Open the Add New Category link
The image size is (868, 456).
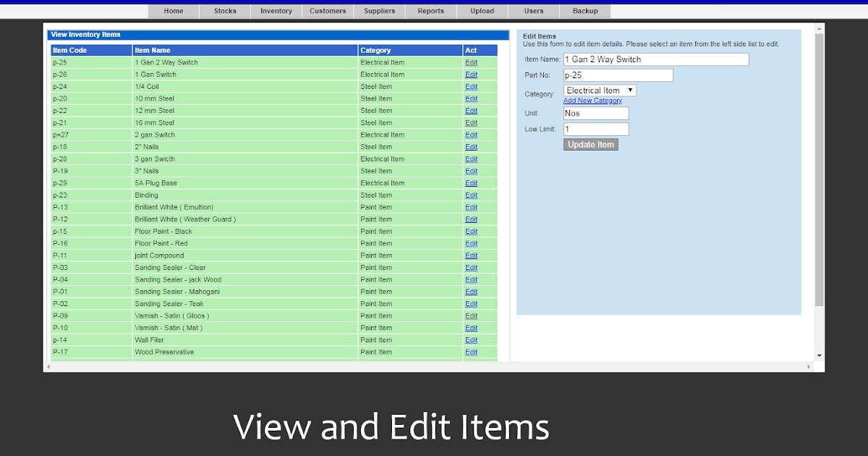point(593,101)
